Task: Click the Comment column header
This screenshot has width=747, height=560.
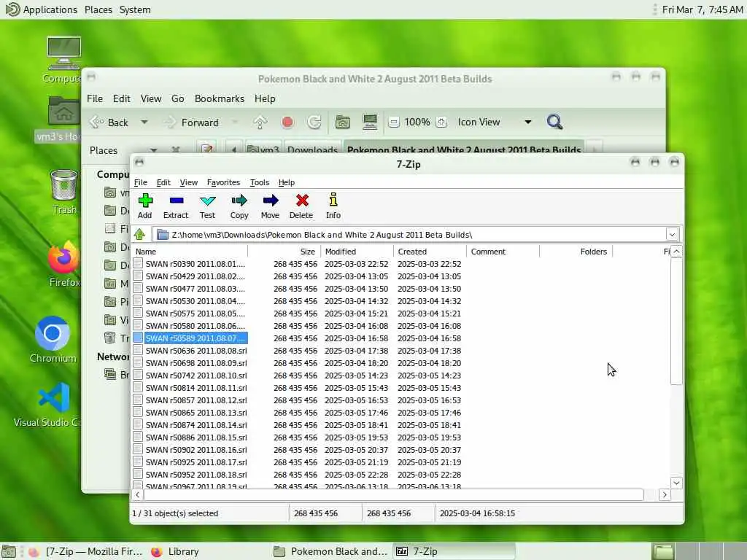Action: point(503,252)
